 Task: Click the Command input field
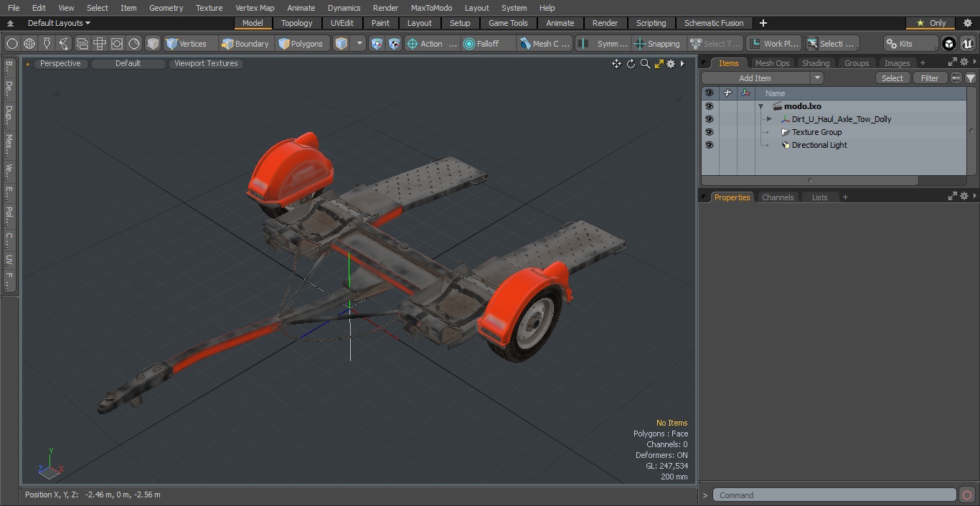point(834,495)
